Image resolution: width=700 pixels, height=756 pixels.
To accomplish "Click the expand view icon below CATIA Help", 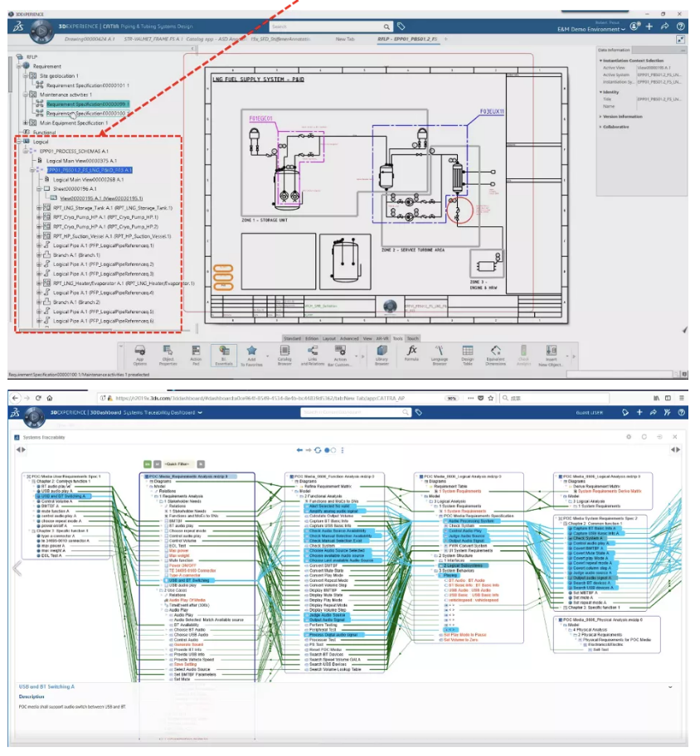I will tap(680, 39).
